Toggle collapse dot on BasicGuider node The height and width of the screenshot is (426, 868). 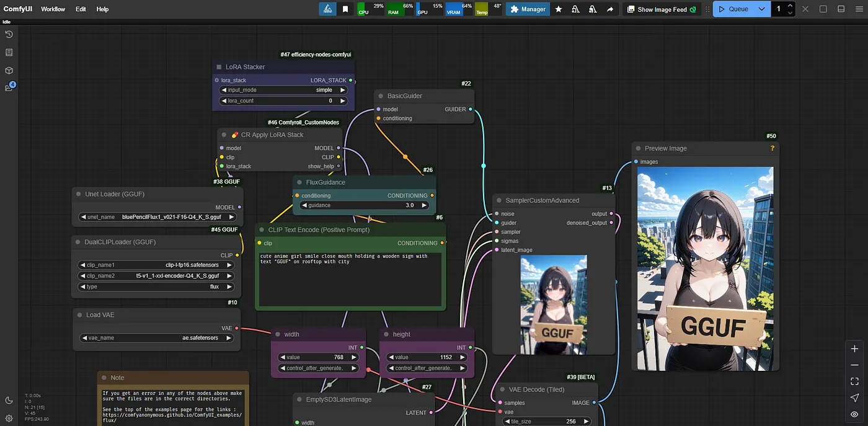tap(381, 96)
